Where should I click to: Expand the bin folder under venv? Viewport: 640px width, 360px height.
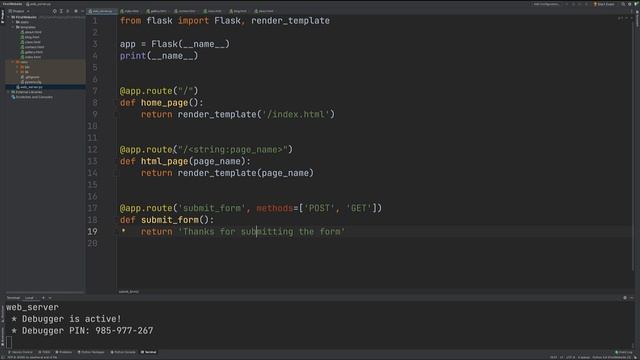click(18, 67)
